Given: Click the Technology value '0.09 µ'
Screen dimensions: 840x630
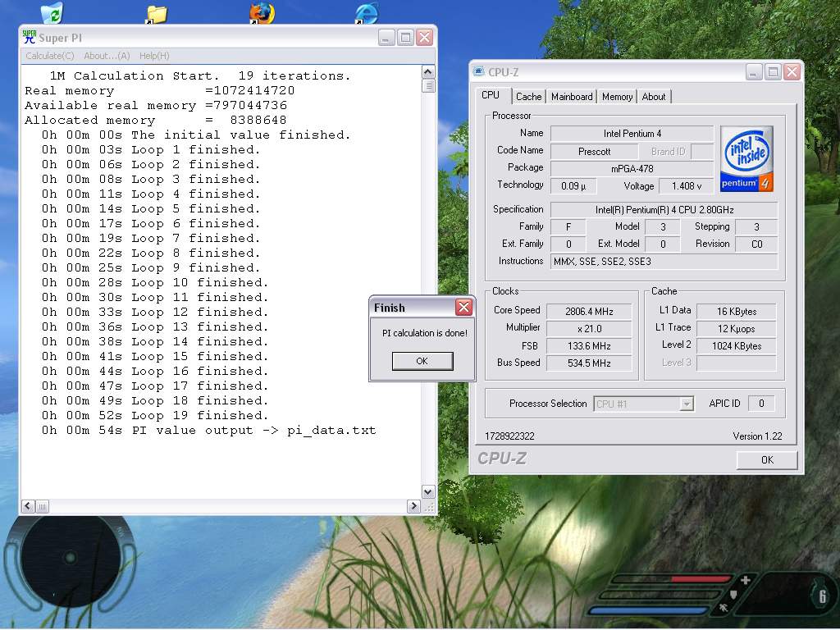Looking at the screenshot, I should (x=573, y=186).
